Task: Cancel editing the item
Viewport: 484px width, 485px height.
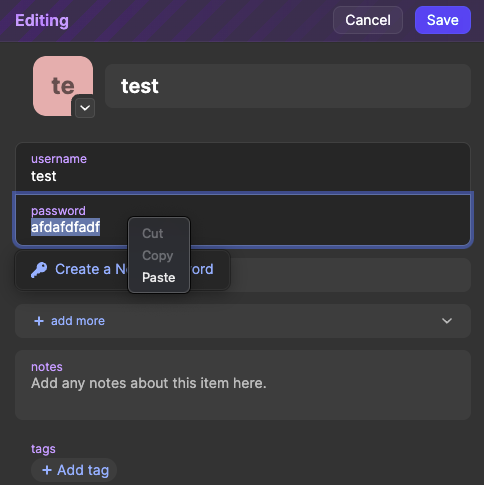Action: [368, 20]
